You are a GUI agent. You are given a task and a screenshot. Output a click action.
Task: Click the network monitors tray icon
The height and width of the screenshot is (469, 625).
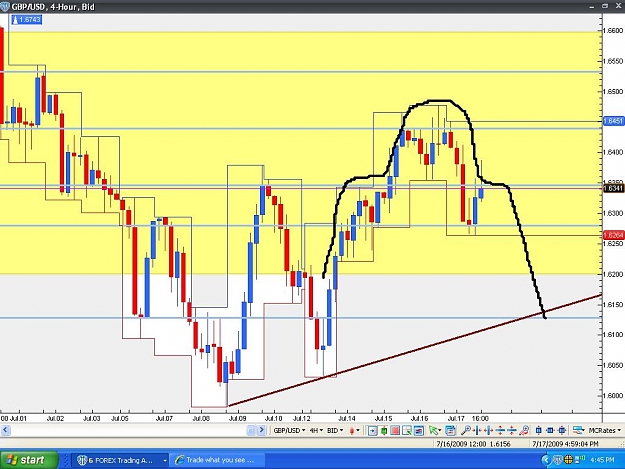coord(579,461)
